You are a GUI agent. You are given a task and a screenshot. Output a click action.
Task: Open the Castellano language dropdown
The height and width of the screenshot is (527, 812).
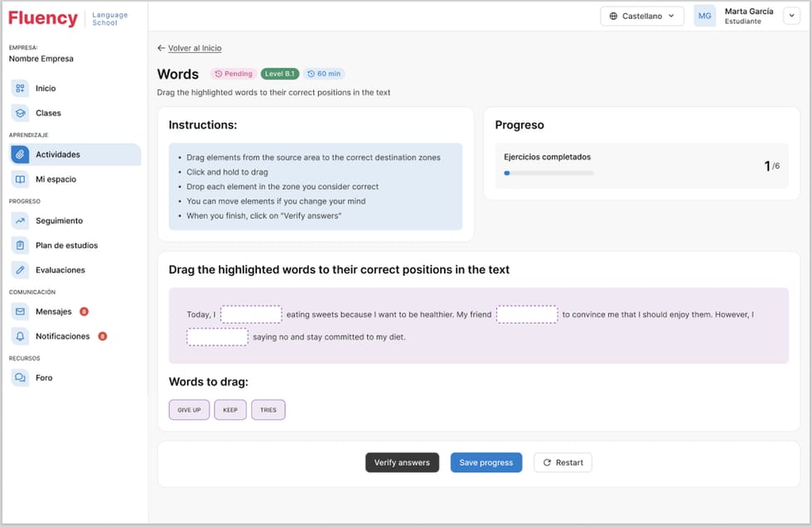pos(642,16)
